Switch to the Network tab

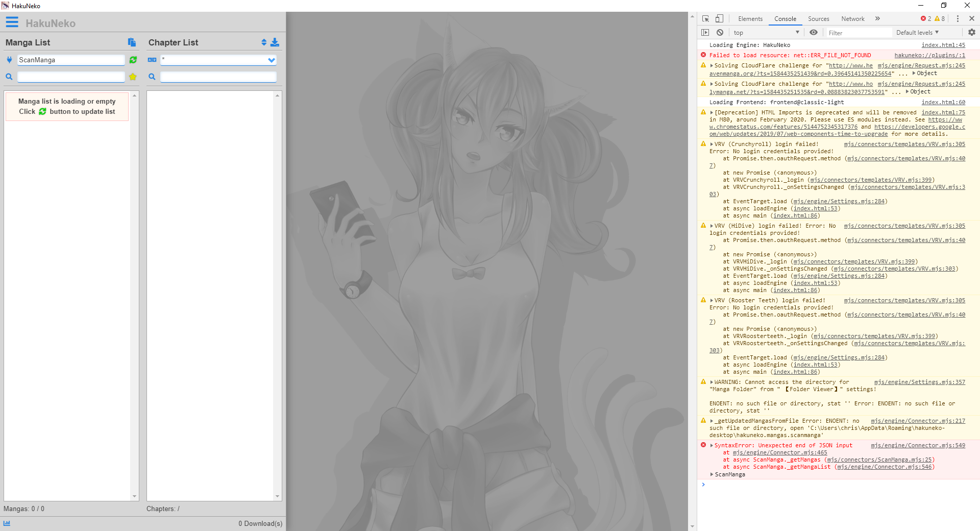tap(852, 18)
